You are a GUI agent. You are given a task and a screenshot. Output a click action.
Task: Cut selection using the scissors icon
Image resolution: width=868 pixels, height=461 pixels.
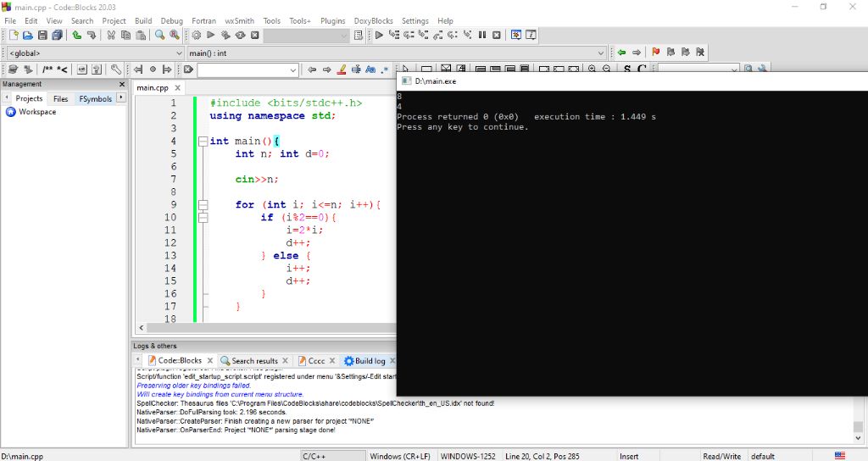click(111, 35)
